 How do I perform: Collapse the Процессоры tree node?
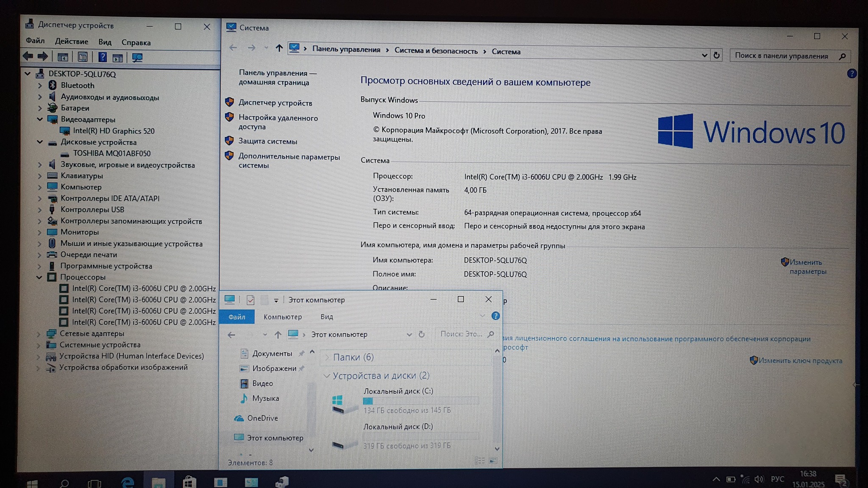coord(39,277)
